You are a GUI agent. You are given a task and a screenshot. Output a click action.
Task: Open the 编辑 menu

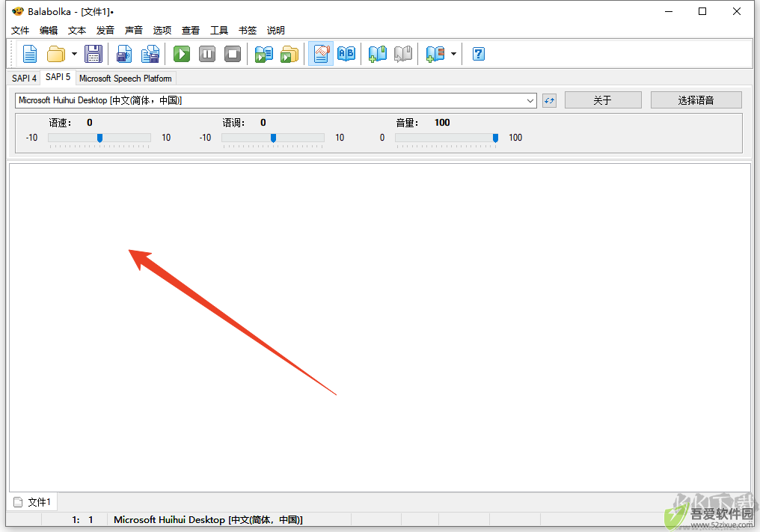pyautogui.click(x=49, y=30)
